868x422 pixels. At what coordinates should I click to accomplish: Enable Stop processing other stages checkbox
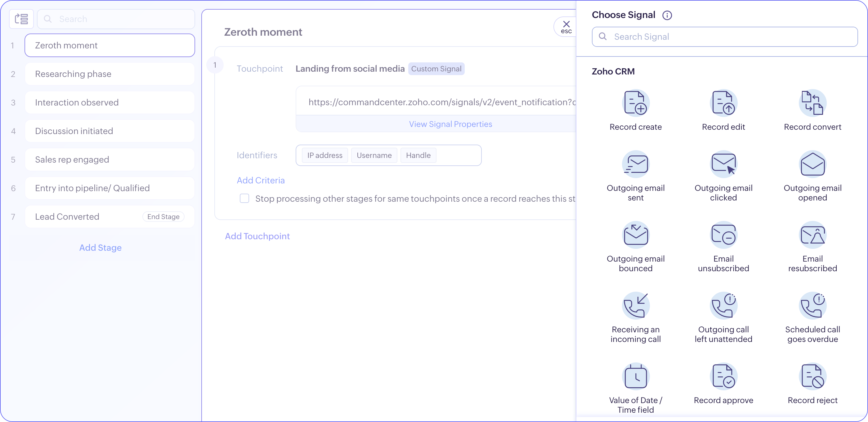[x=244, y=198]
